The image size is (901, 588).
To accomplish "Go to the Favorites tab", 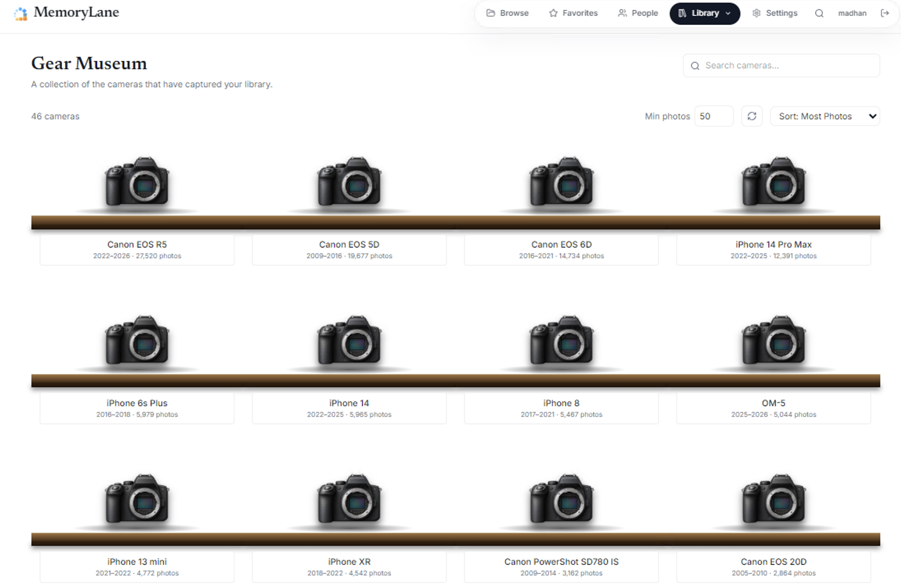I will 573,13.
